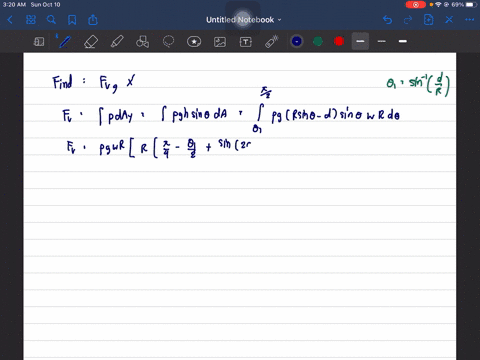480x360 pixels.
Task: Select the Lasso tool
Action: point(168,42)
